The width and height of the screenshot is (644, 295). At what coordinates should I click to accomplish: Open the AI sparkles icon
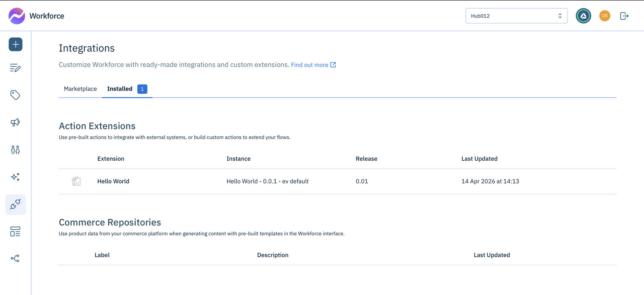pyautogui.click(x=15, y=177)
